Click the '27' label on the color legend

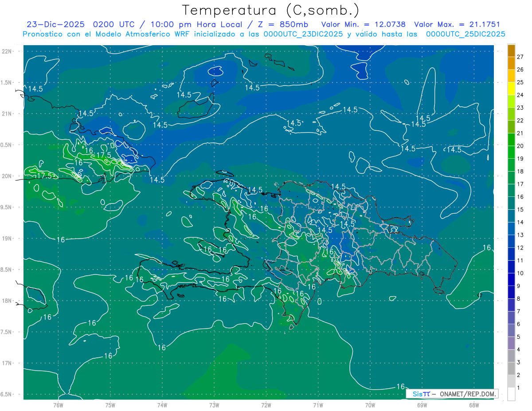tap(520, 57)
